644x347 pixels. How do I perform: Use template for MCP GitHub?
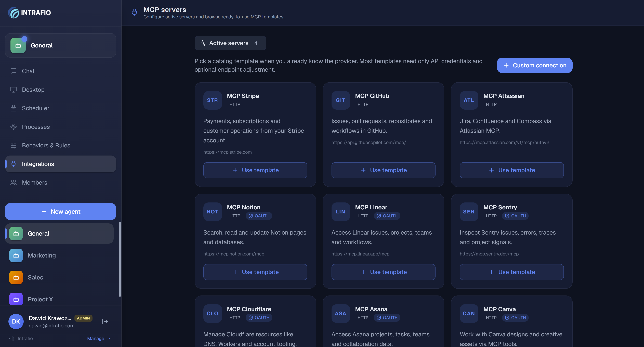pyautogui.click(x=383, y=170)
